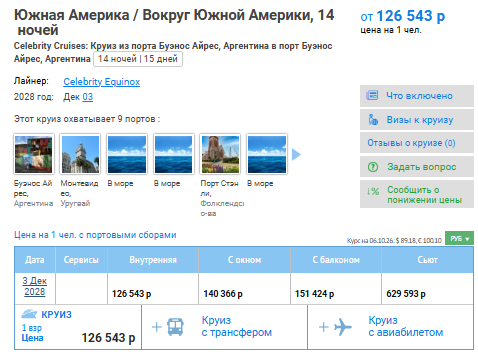478x360 pixels.
Task: Open 'Отзывы о круизе (0)'
Action: pos(417,143)
